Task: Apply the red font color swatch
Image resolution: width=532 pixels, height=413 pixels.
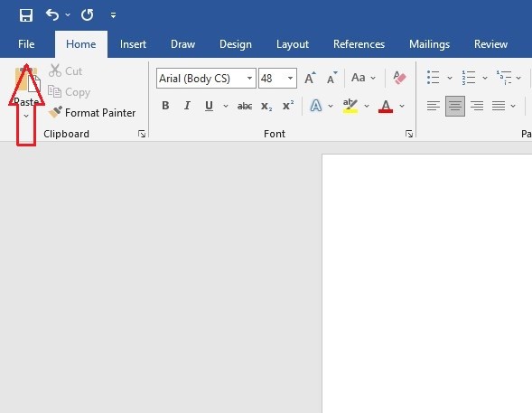Action: pyautogui.click(x=386, y=107)
